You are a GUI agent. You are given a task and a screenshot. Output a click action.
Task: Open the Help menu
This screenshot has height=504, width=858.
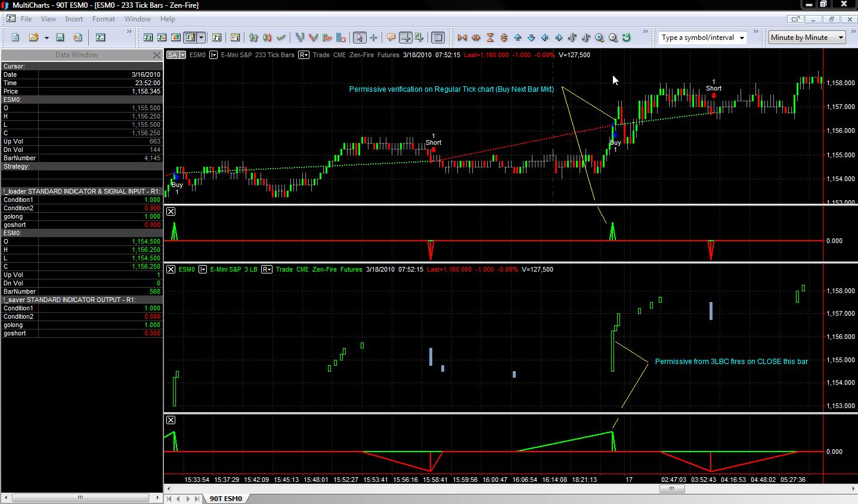(168, 19)
